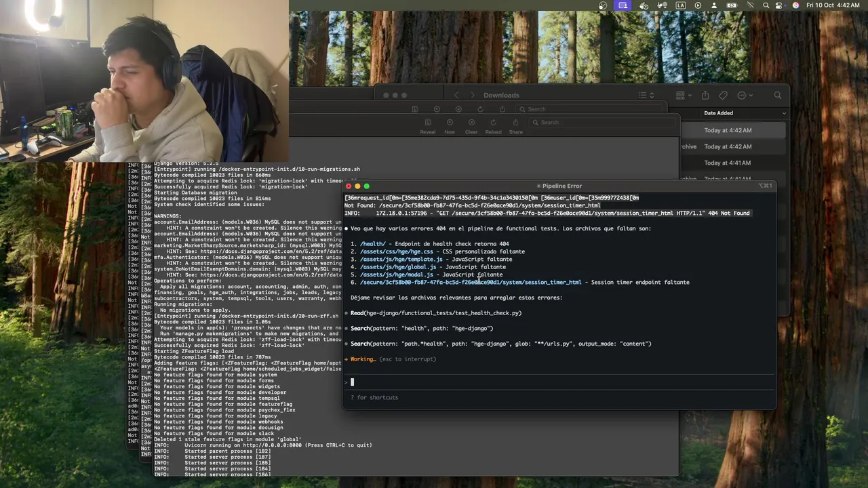Click the purple screen-sharing menu bar icon
The image size is (868, 488).
point(623,5)
